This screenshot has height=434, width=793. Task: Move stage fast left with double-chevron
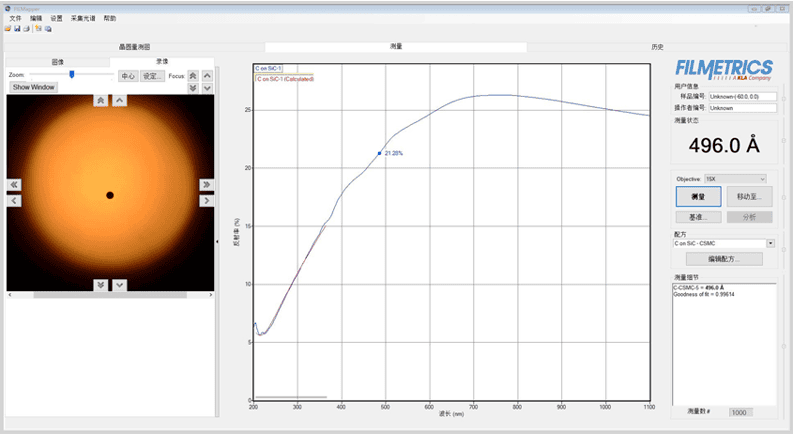[x=14, y=185]
